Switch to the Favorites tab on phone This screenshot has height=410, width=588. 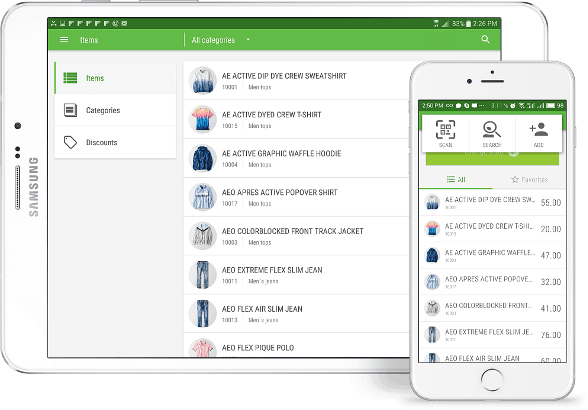(x=529, y=180)
